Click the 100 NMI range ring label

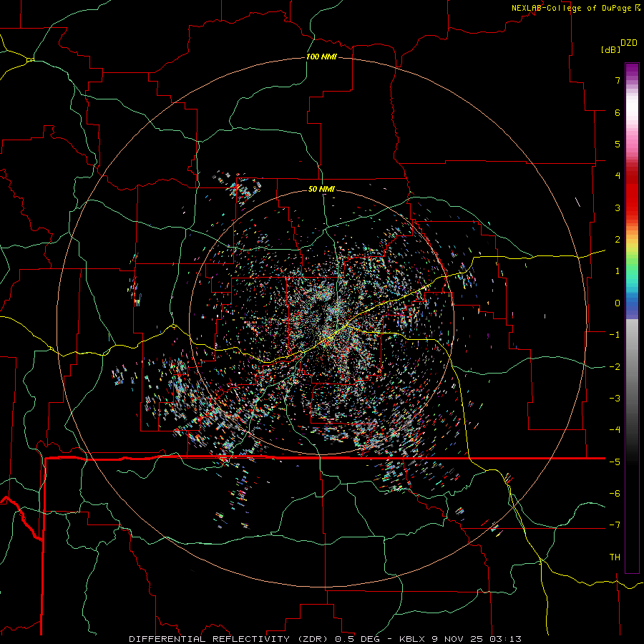pos(321,57)
